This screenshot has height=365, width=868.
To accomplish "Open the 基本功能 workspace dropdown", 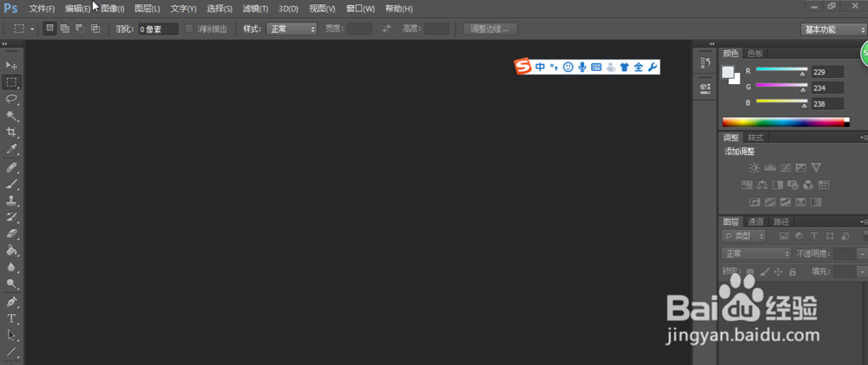I will [x=833, y=29].
